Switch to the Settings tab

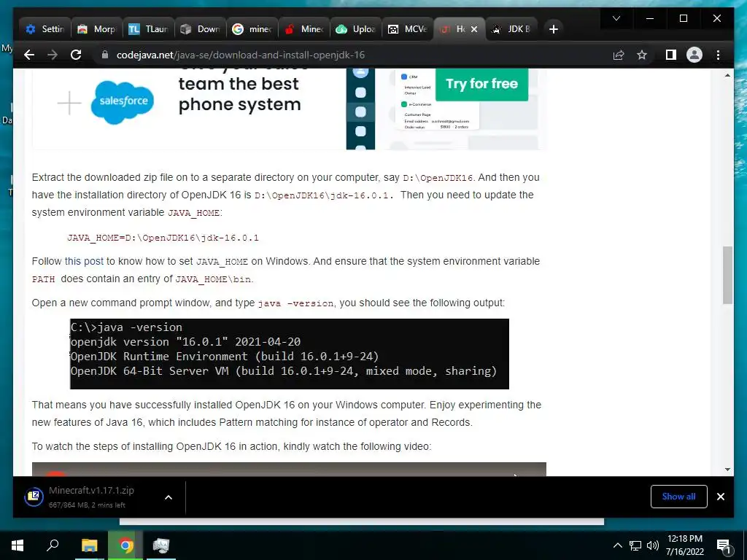[45, 29]
